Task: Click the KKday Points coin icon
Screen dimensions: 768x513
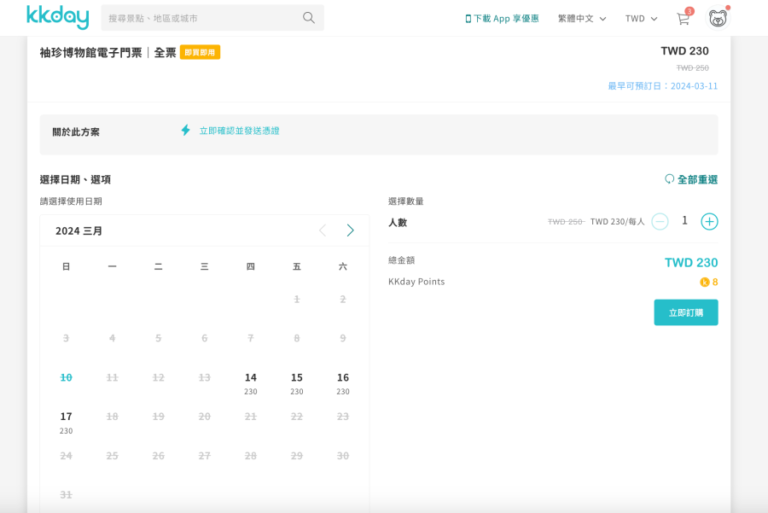Action: [x=704, y=283]
